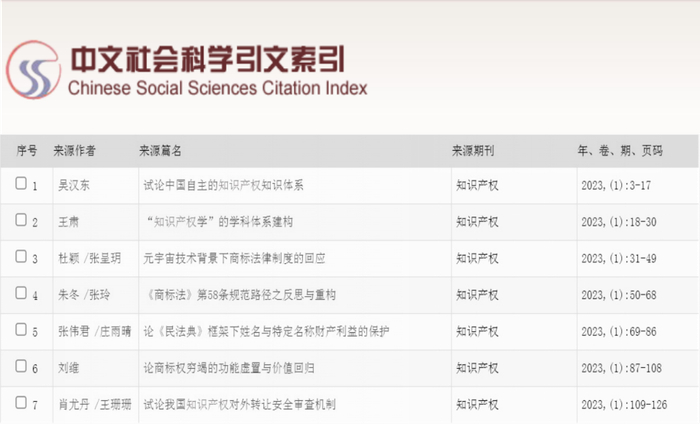Image resolution: width=700 pixels, height=424 pixels.
Task: Click page info 2023,(1):31-49
Action: 619,258
